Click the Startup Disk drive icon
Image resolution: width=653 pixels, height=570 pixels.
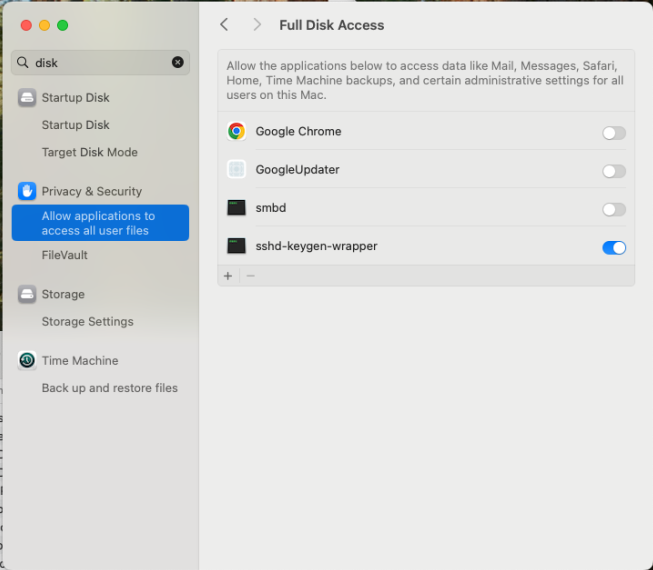tap(27, 98)
